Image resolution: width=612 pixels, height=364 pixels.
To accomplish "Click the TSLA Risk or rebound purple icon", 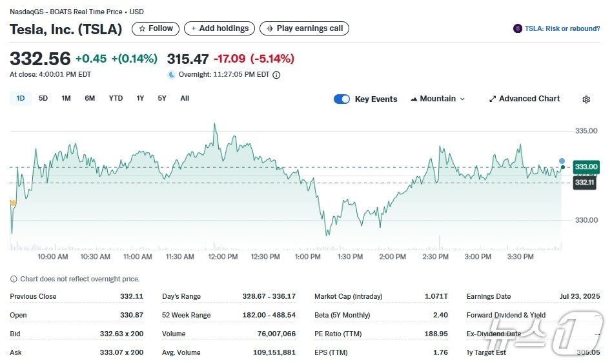I will coord(517,28).
